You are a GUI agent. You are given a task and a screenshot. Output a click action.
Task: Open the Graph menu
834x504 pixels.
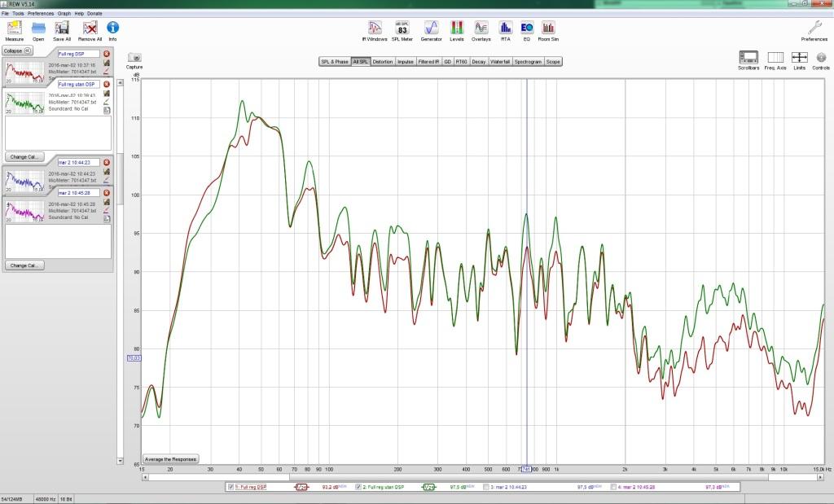coord(64,14)
